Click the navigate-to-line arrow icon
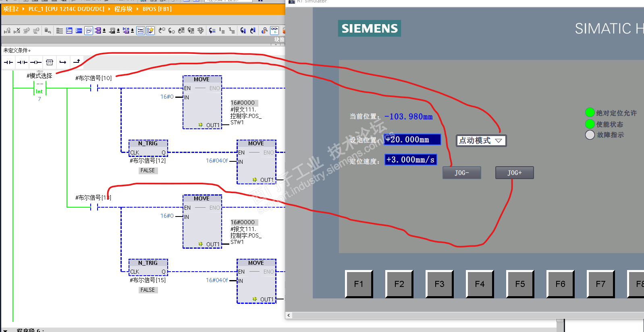Screen dimensions: 644x332 tap(212, 31)
